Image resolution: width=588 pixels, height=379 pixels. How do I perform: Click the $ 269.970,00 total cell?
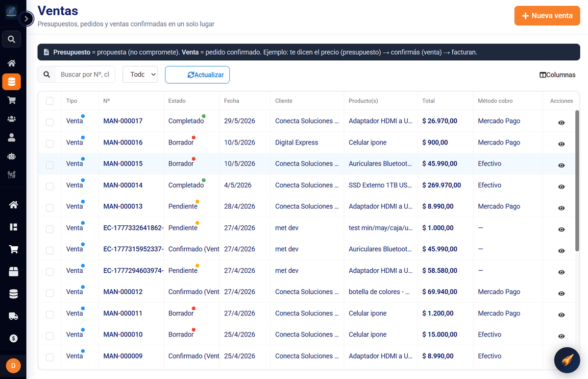point(441,185)
